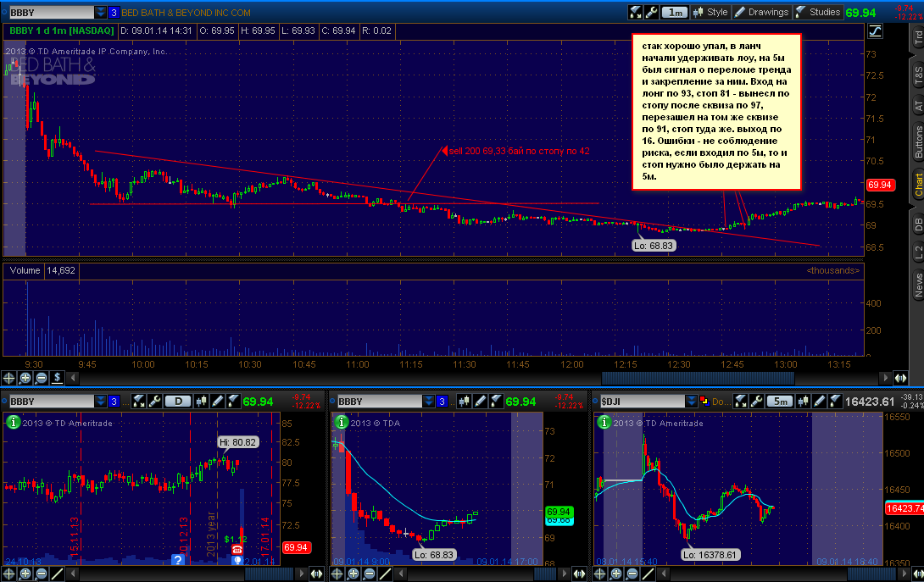The height and width of the screenshot is (582, 924).
Task: Zoom out on the main chart
Action: click(42, 378)
